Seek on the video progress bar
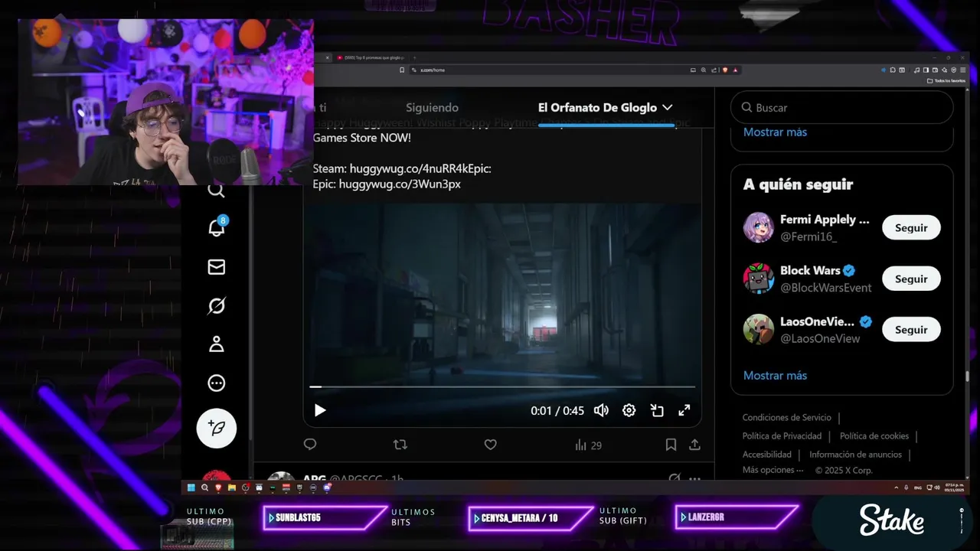Image resolution: width=980 pixels, height=551 pixels. [x=502, y=387]
